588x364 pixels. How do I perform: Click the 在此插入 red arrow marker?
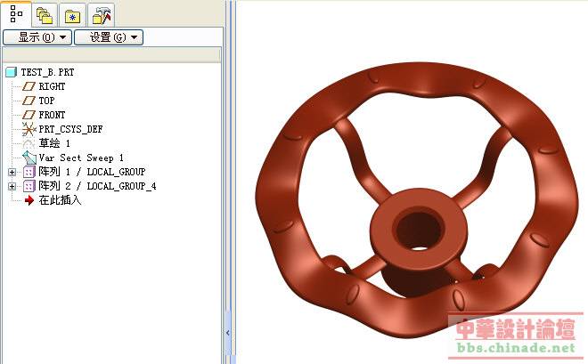(28, 200)
